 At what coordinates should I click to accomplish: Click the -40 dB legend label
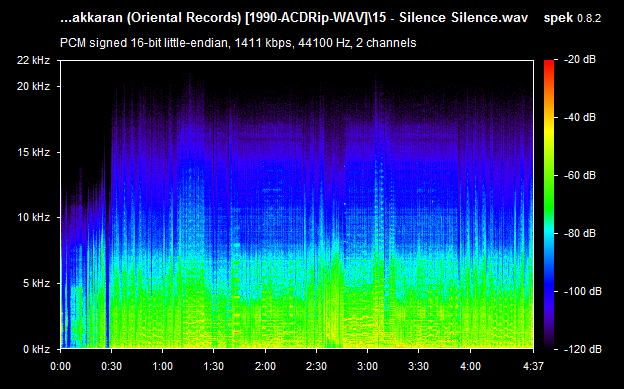coord(580,117)
